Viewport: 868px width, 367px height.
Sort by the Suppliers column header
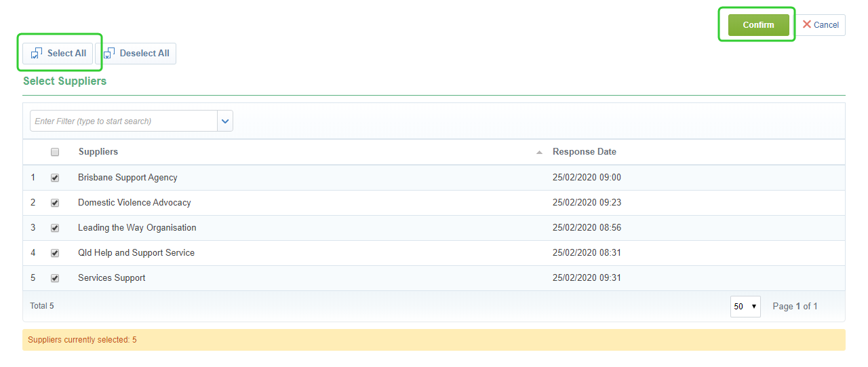(x=98, y=152)
